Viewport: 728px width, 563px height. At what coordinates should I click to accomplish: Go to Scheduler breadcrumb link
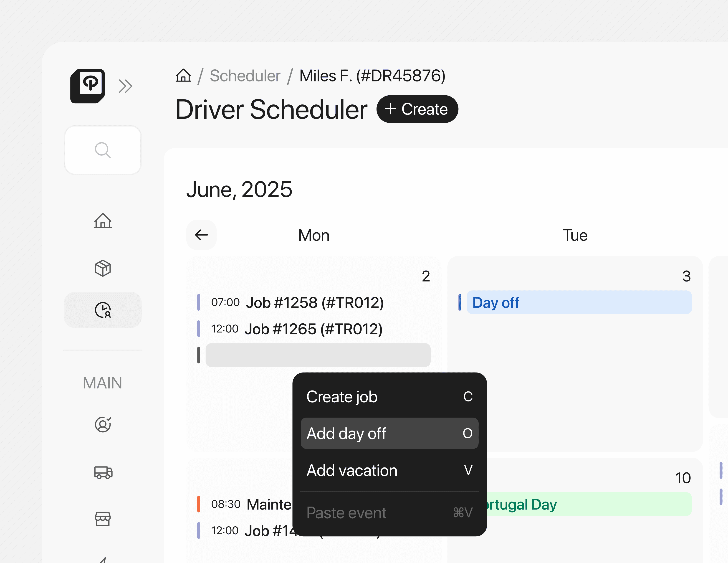pos(245,76)
